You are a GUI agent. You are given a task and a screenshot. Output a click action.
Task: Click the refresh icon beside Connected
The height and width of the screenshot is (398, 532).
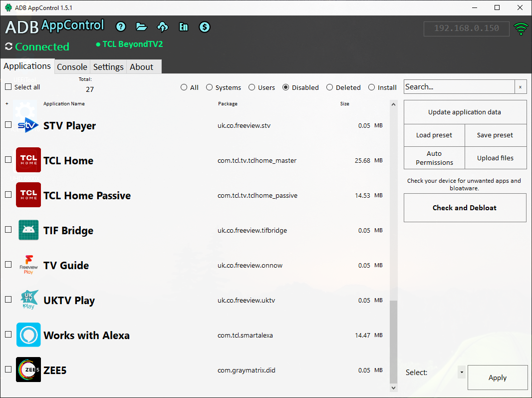pyautogui.click(x=9, y=46)
